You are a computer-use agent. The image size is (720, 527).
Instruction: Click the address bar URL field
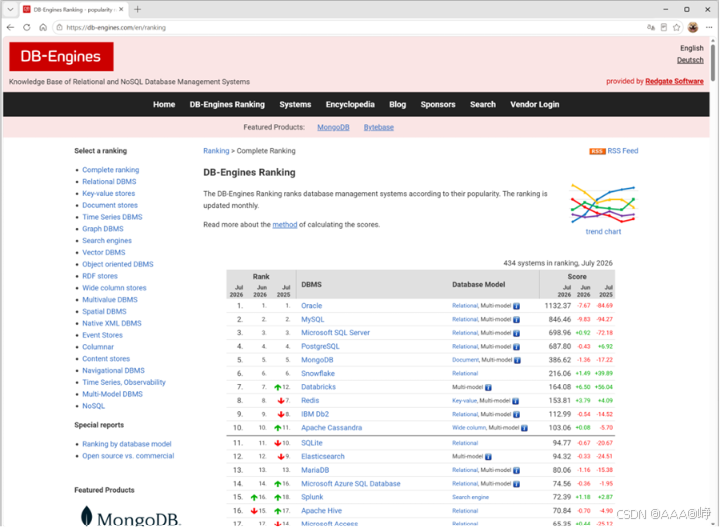pos(349,28)
